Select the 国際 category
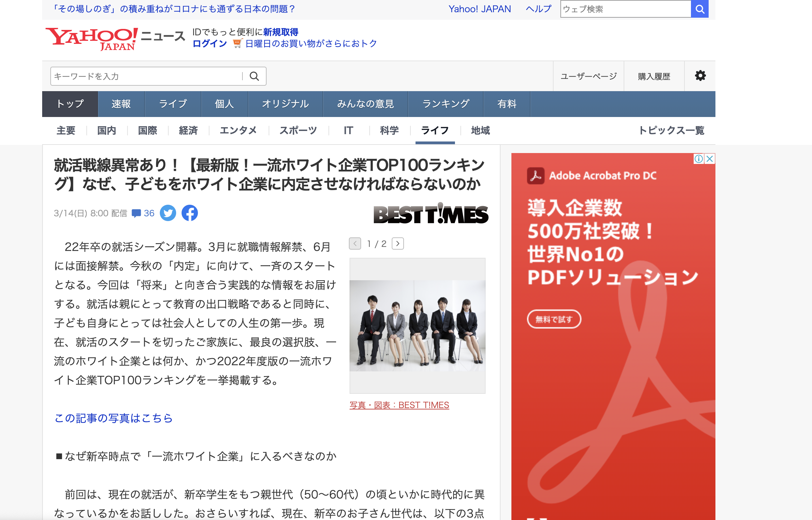812x520 pixels. 148,130
